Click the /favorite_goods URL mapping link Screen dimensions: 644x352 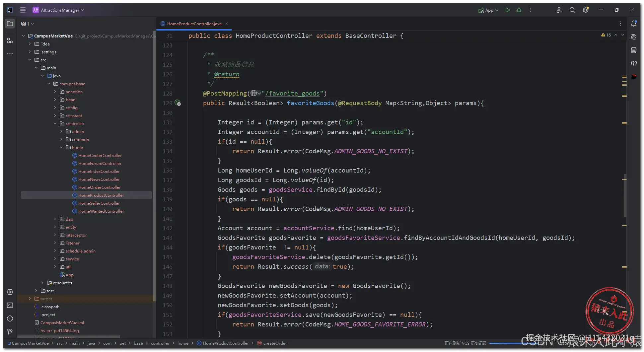click(292, 94)
